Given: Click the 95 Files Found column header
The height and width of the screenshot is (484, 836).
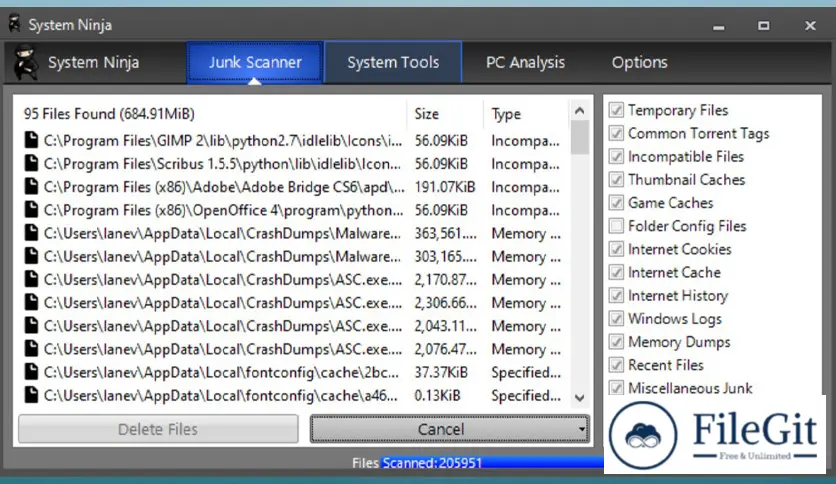Looking at the screenshot, I should click(211, 114).
